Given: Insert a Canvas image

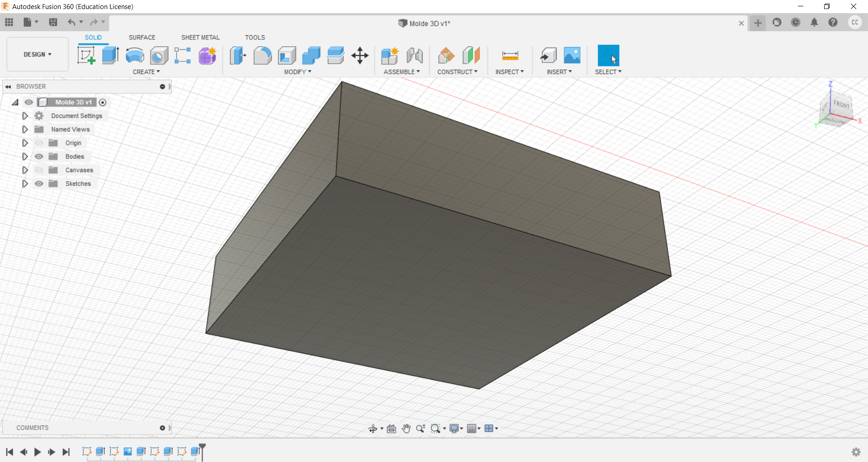Looking at the screenshot, I should click(x=571, y=55).
